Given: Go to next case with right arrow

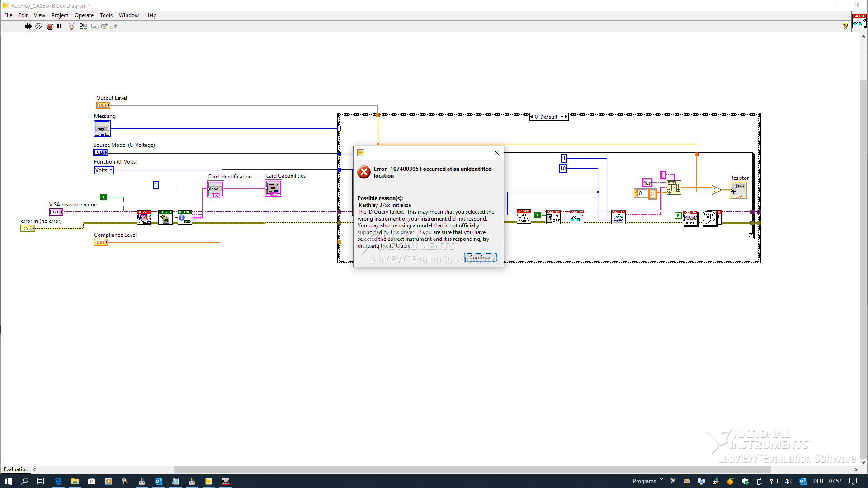Looking at the screenshot, I should coord(566,117).
